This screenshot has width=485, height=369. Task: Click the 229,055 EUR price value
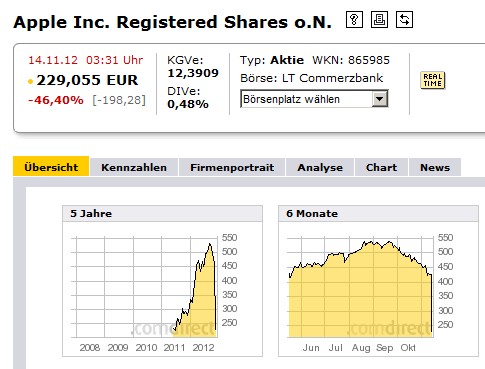(x=87, y=80)
